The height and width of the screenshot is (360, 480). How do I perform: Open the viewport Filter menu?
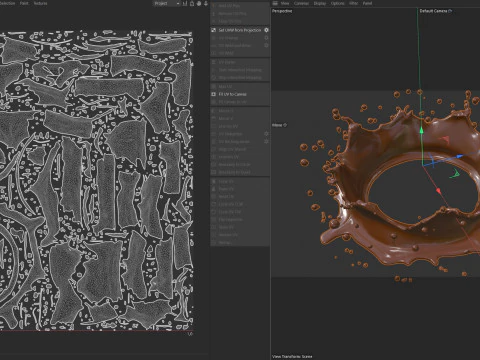point(354,3)
